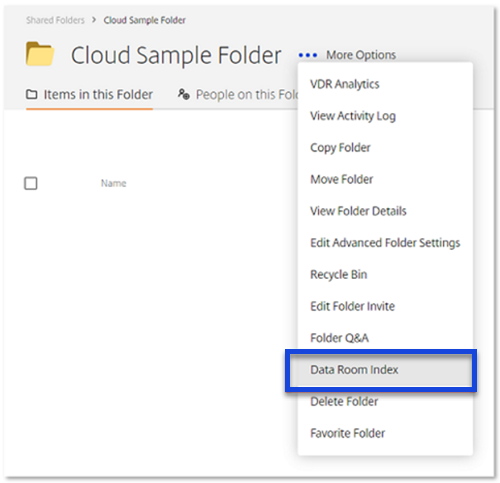Viewport: 500px width, 483px height.
Task: Click the yellow folder icon beside the title
Action: (40, 54)
